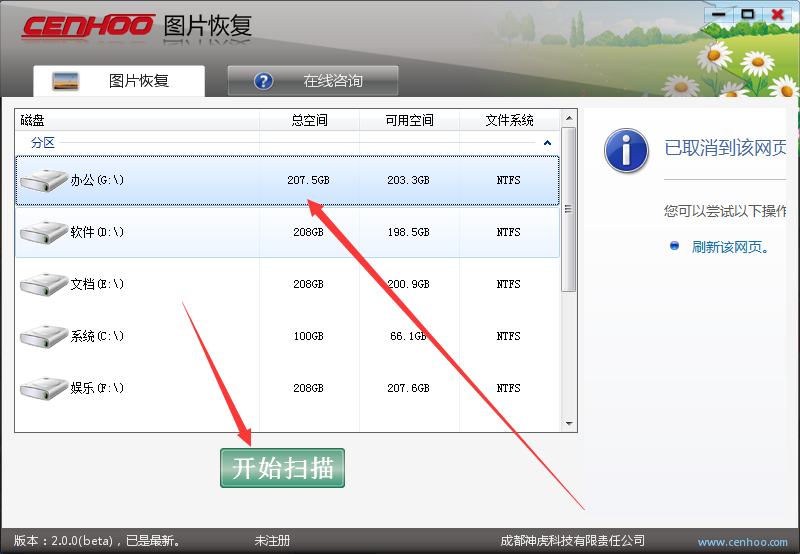The width and height of the screenshot is (800, 554).
Task: Click the picture thumbnail icon on 图片恢复 tab
Action: (x=65, y=81)
